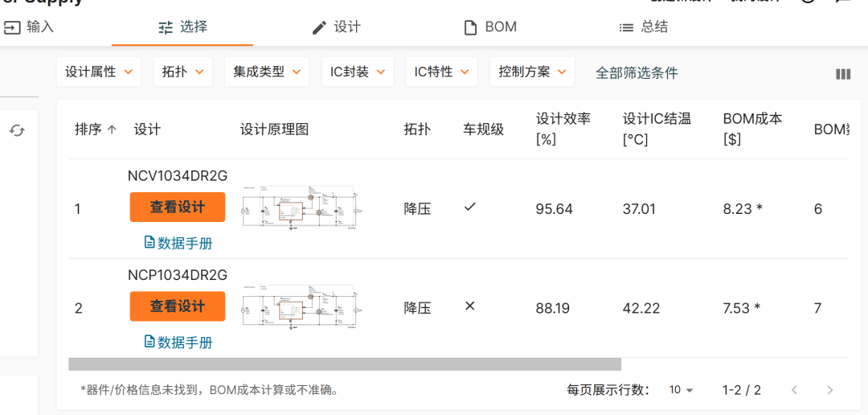Expand the 控制方案 filter dropdown
Screen dimensions: 868x415
click(532, 72)
